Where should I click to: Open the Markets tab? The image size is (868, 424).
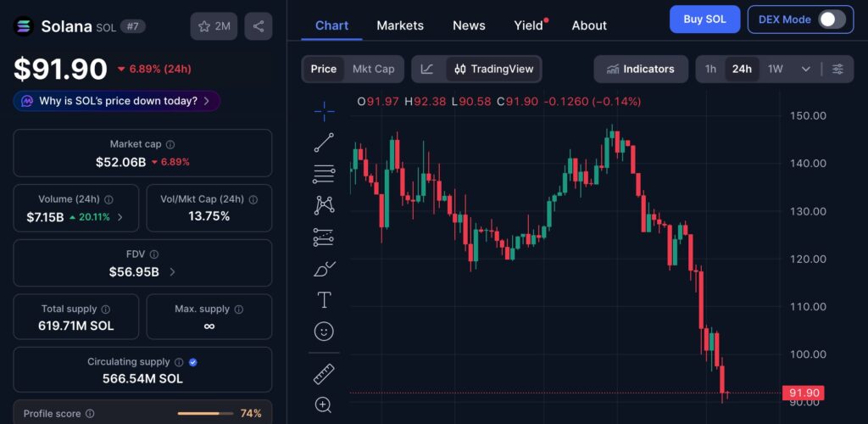400,25
